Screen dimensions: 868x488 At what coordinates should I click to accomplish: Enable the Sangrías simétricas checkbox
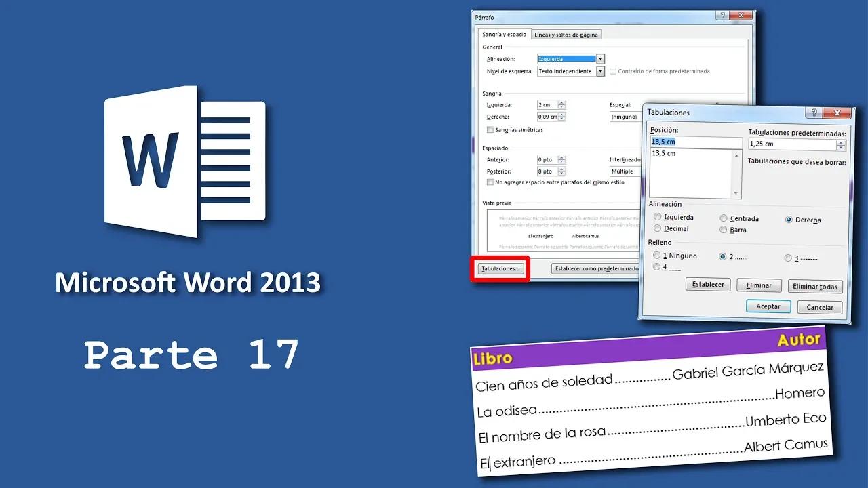pos(490,129)
